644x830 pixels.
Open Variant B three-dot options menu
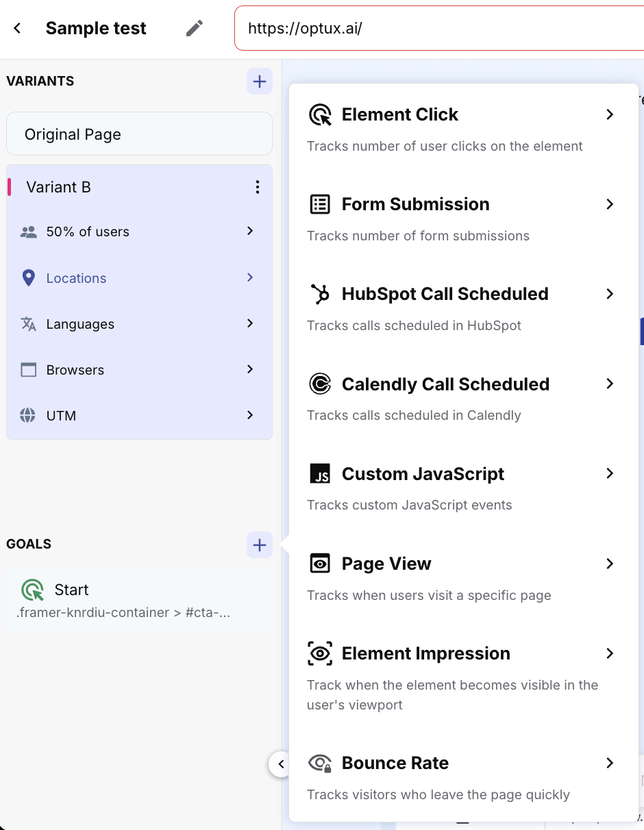pyautogui.click(x=257, y=187)
